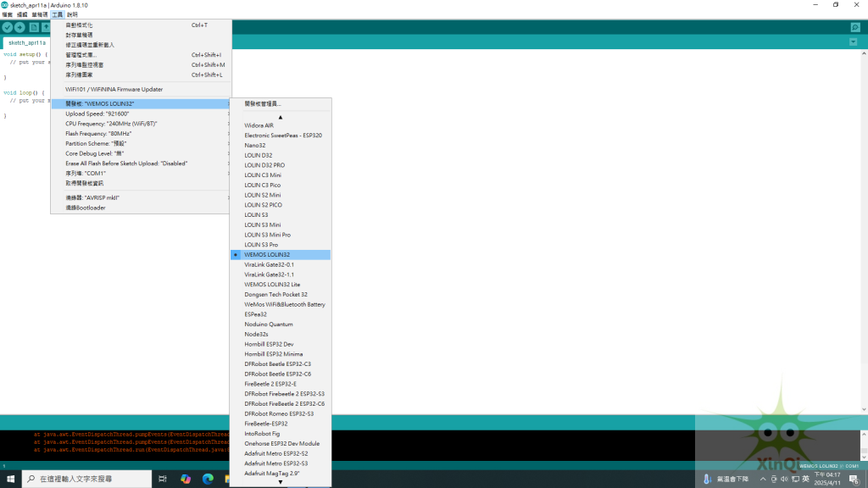This screenshot has width=868, height=488.
Task: Select the Nano32 board
Action: tap(281, 145)
